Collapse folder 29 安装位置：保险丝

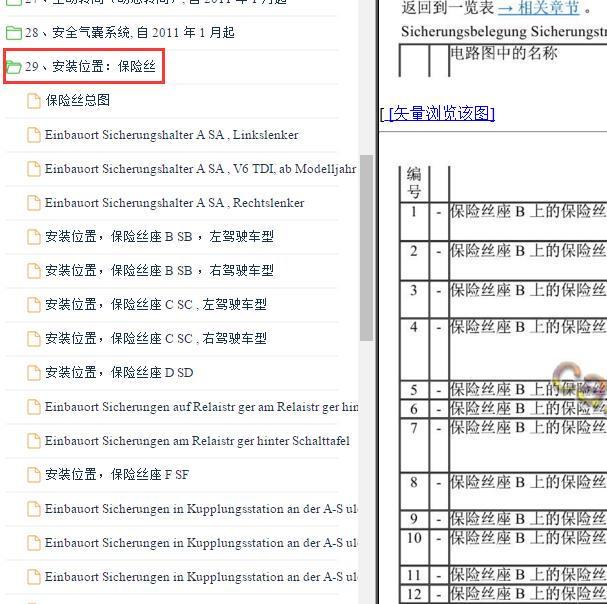pyautogui.click(x=90, y=66)
